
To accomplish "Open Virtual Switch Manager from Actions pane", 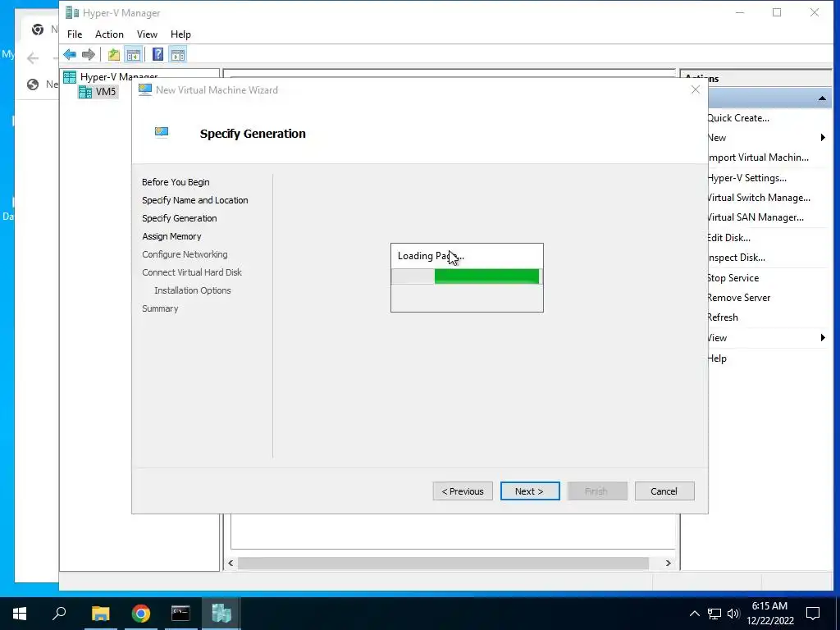I will click(x=759, y=198).
